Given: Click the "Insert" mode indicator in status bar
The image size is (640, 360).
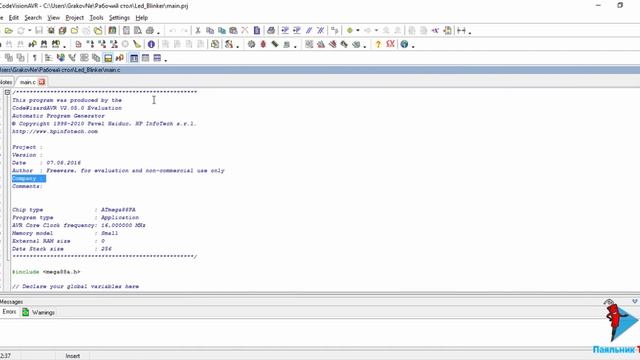Looking at the screenshot, I should 73,356.
